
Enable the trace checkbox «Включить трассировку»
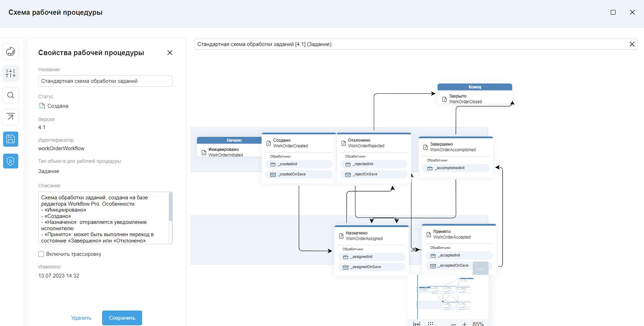tap(41, 254)
